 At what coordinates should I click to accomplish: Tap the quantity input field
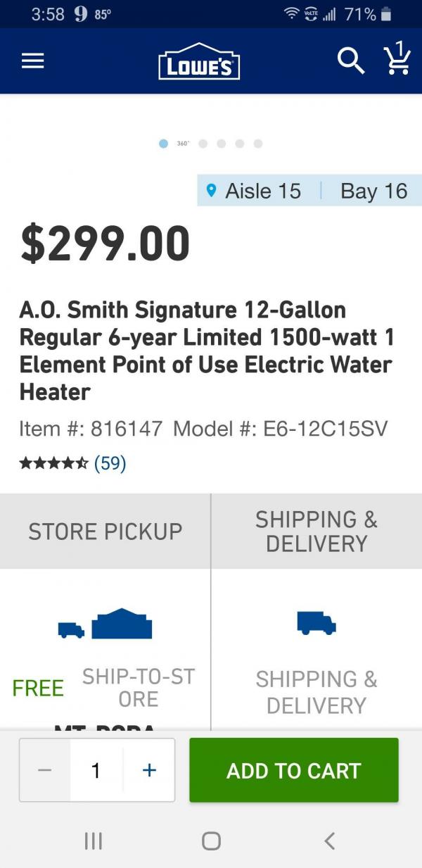point(96,770)
